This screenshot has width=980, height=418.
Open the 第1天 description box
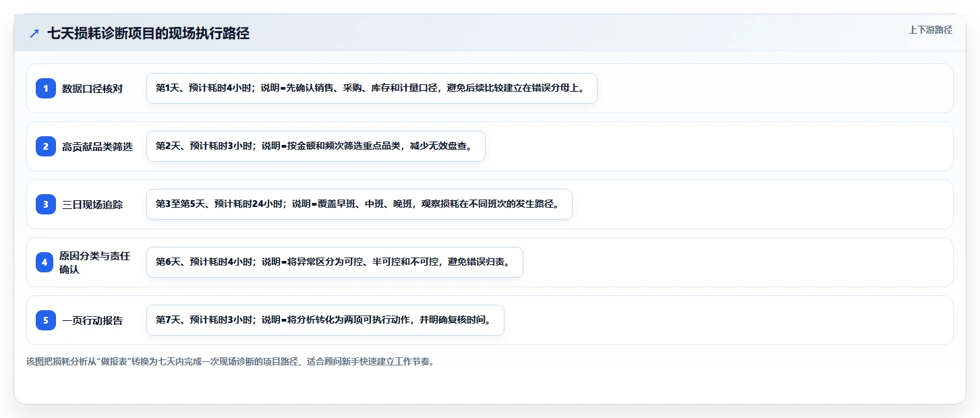coord(372,88)
